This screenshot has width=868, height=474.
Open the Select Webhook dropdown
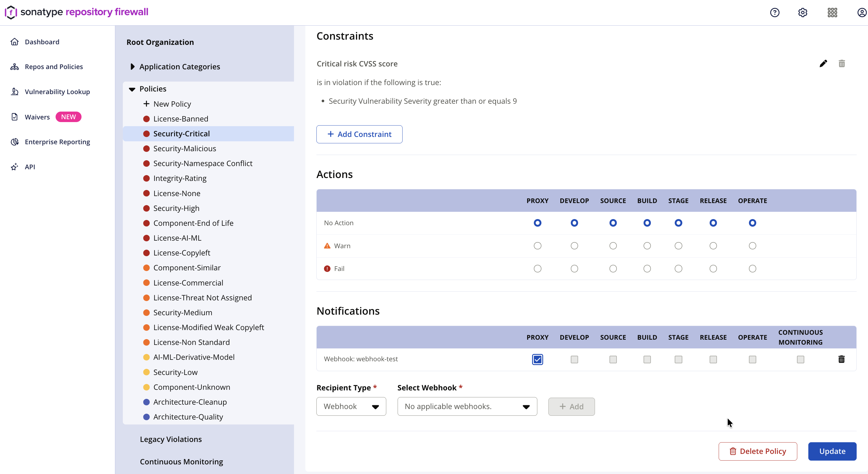click(x=467, y=406)
